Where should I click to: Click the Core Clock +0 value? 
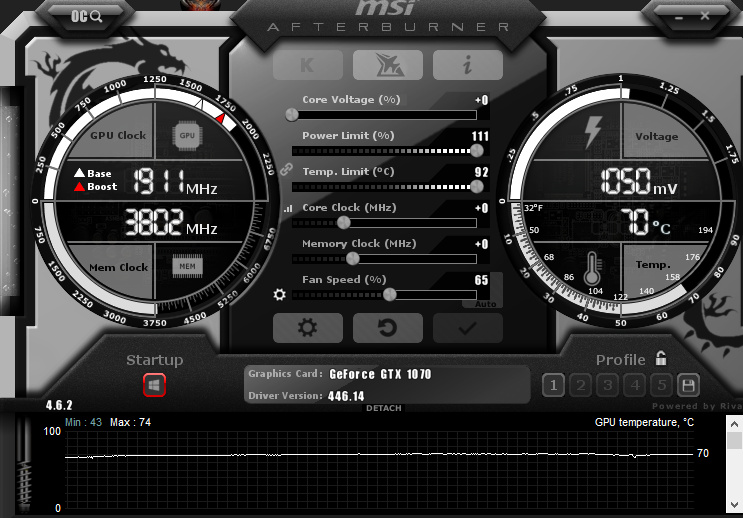pyautogui.click(x=481, y=208)
